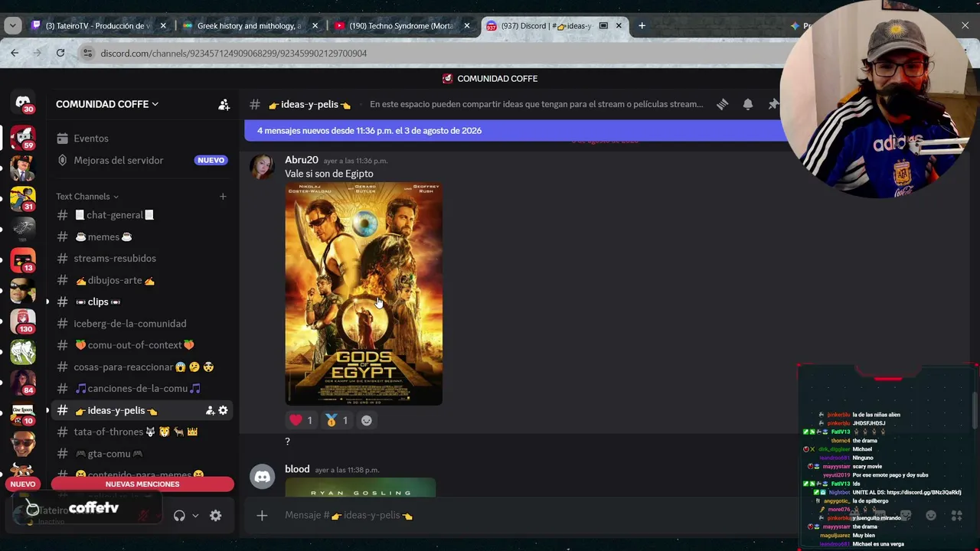Close the Greek history and mythology tab

click(315, 25)
